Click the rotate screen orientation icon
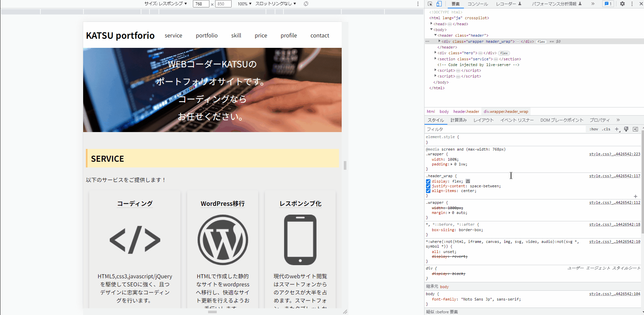Image resolution: width=644 pixels, height=315 pixels. 306,4
